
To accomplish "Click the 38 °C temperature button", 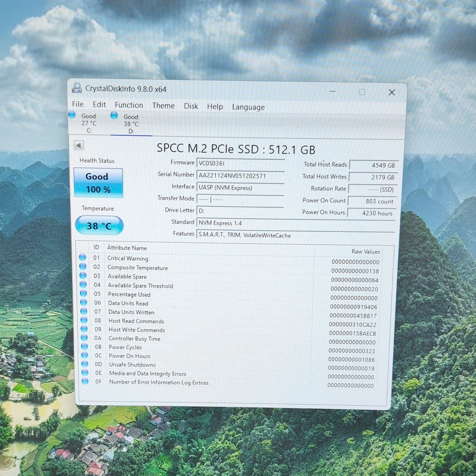I will [x=99, y=226].
